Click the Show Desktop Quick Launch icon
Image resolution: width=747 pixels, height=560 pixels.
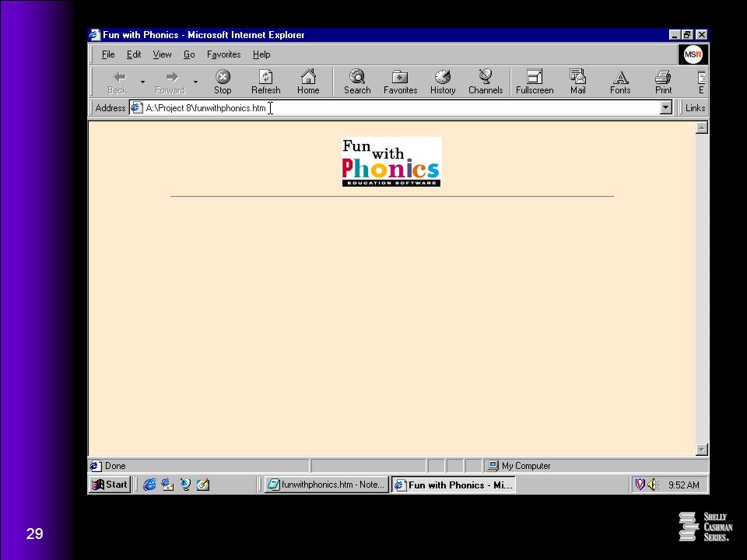(203, 485)
